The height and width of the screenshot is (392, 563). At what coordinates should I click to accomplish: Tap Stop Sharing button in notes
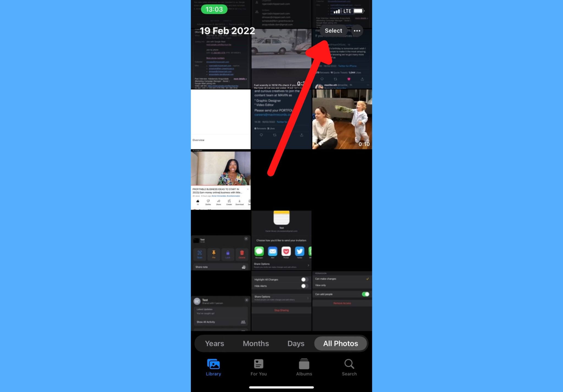pos(281,310)
